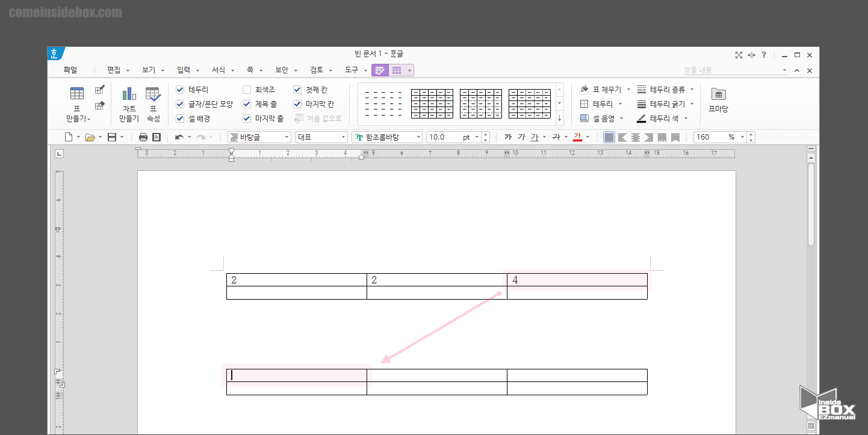The width and height of the screenshot is (868, 435).
Task: Toggle the 글자/문단 모양 checkbox
Action: (x=180, y=104)
